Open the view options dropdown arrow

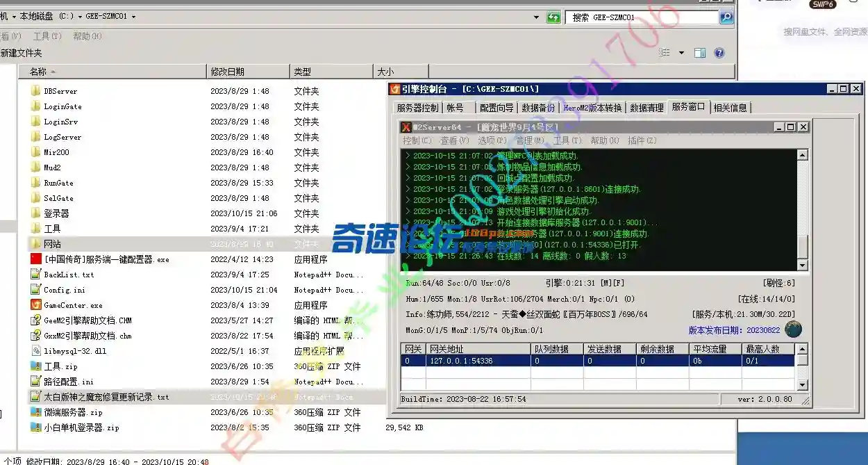(681, 53)
